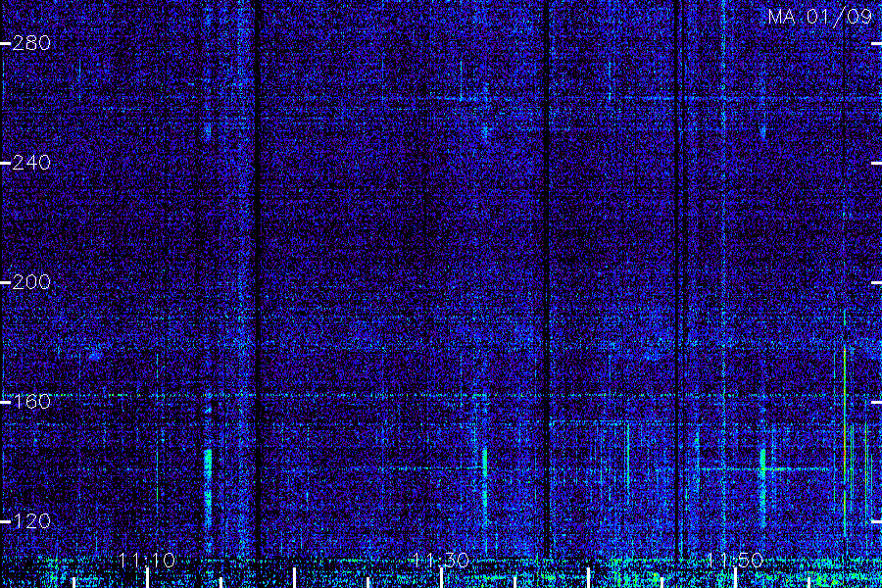Click the 280 frequency axis label
The width and height of the screenshot is (882, 588).
(31, 43)
